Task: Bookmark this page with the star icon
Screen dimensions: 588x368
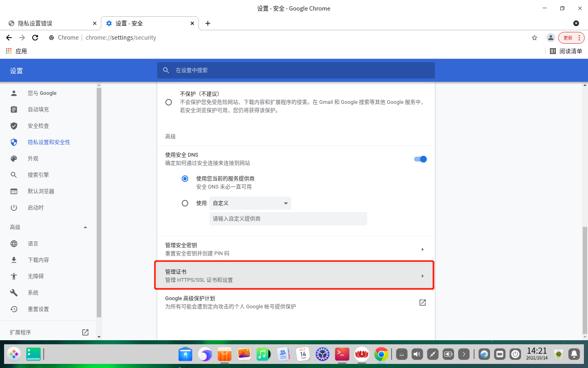Action: pyautogui.click(x=535, y=38)
